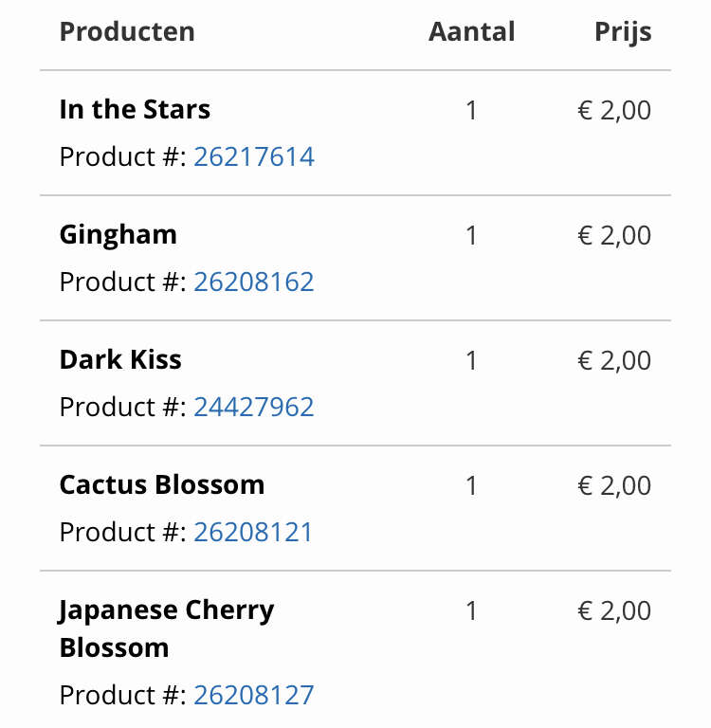This screenshot has width=711, height=728.
Task: Click the Japanese Cherry Blossom price
Action: tap(614, 611)
